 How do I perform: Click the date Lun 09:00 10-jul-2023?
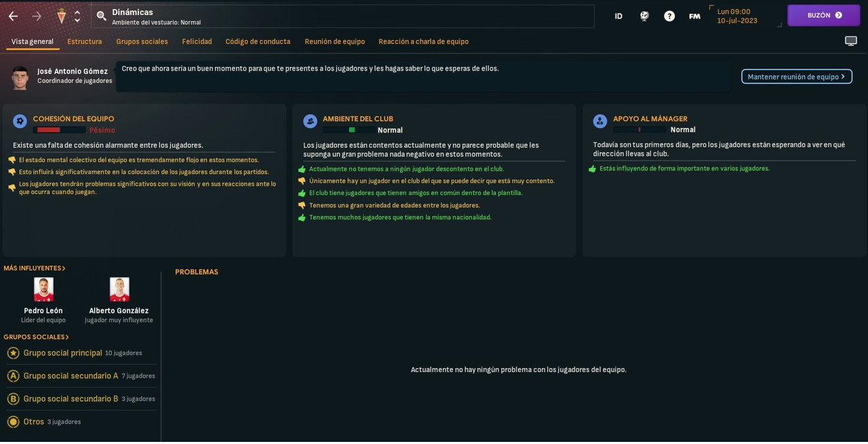pos(737,16)
